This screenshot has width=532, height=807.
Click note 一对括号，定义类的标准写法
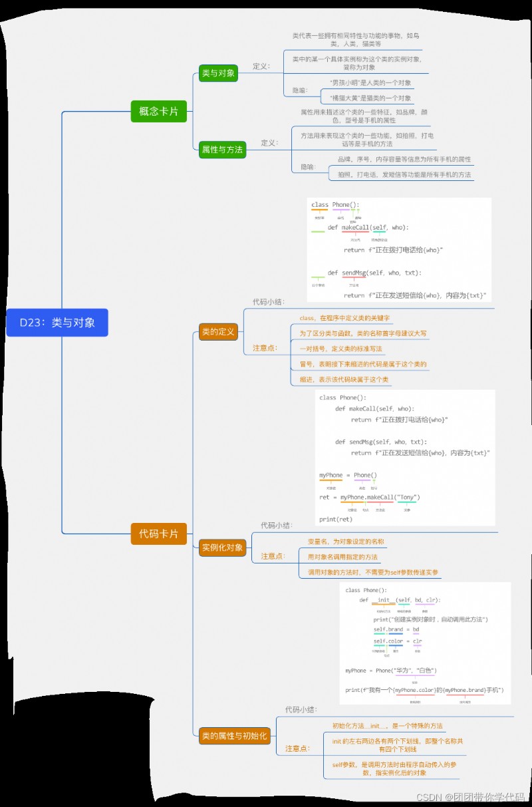340,349
